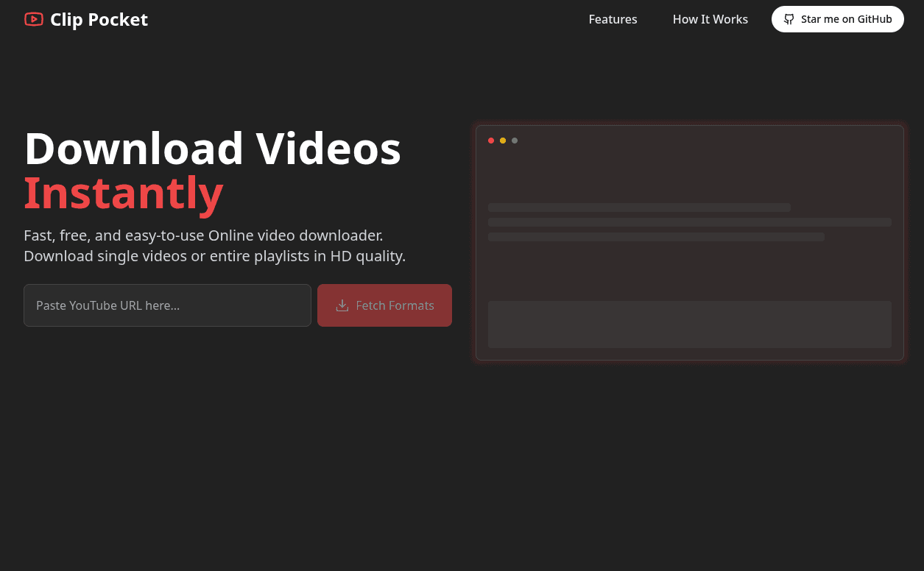
Task: Click the Fast, free, easy-to-use description line
Action: [x=203, y=235]
